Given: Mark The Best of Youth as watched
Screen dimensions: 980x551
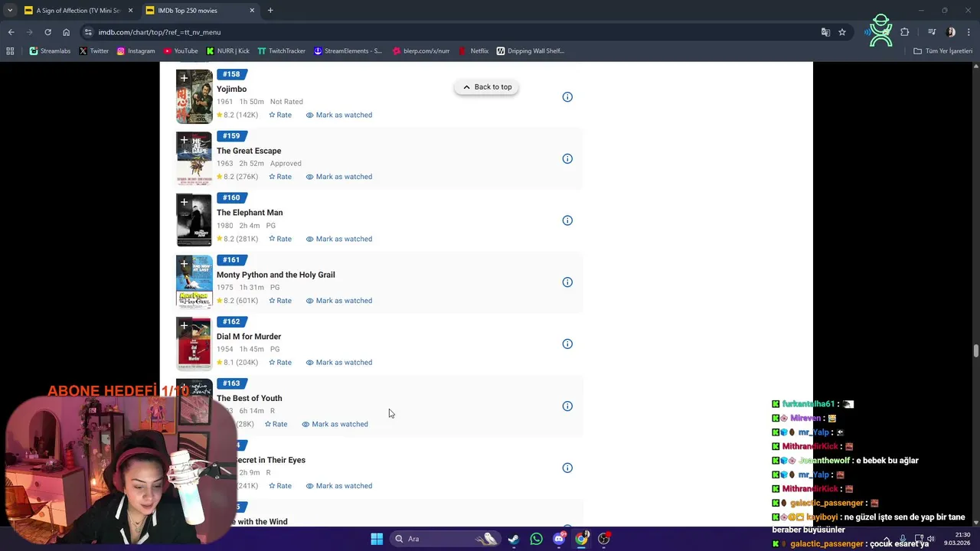Looking at the screenshot, I should point(335,424).
